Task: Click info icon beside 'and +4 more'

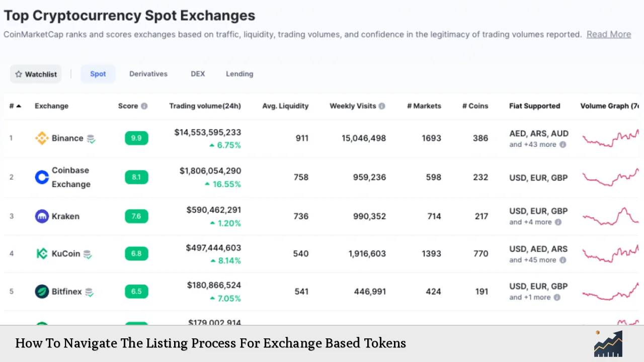Action: pos(558,222)
